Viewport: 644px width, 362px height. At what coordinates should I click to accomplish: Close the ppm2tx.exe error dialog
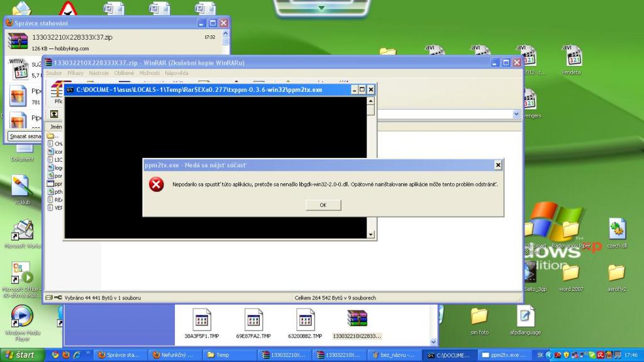(x=497, y=165)
